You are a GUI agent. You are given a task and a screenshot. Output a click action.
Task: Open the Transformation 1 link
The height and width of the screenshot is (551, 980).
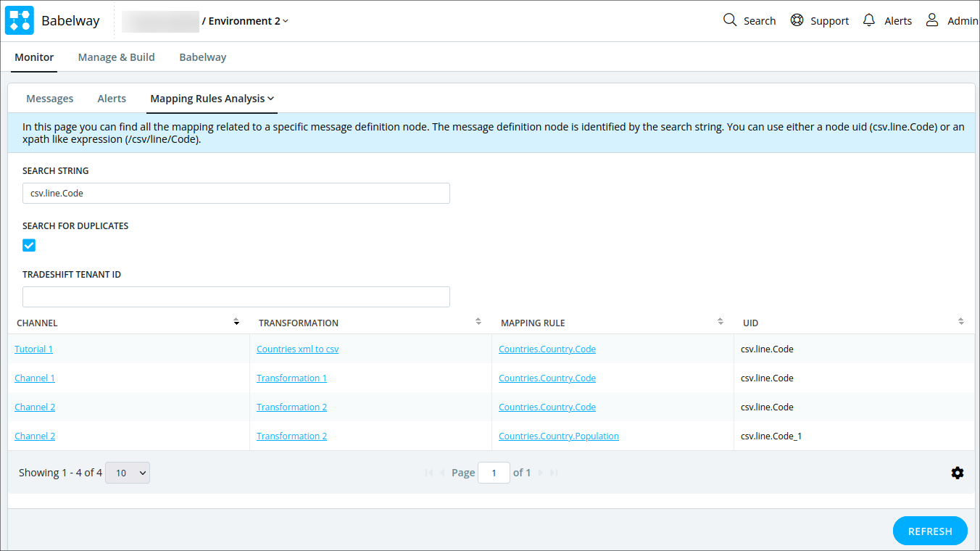291,378
